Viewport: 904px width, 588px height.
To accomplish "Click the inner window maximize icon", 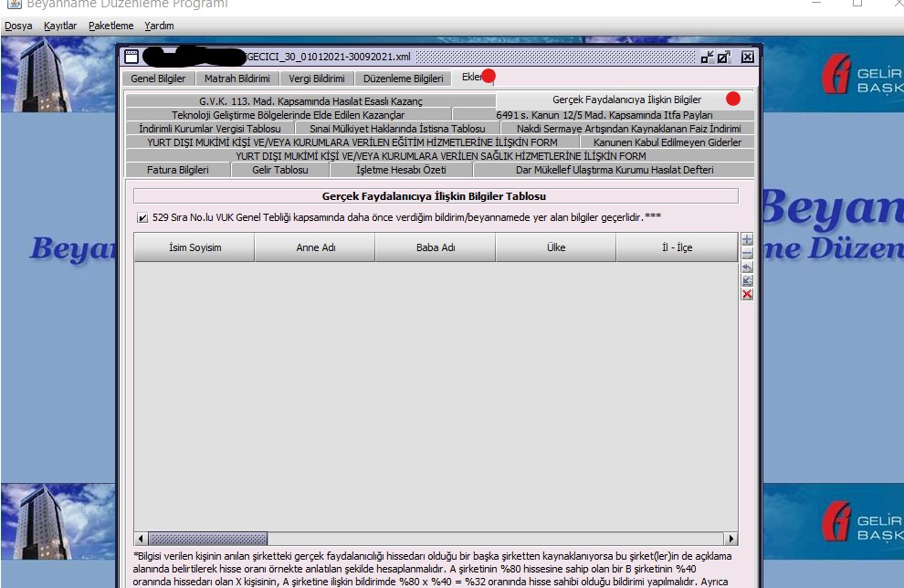I will click(x=724, y=57).
